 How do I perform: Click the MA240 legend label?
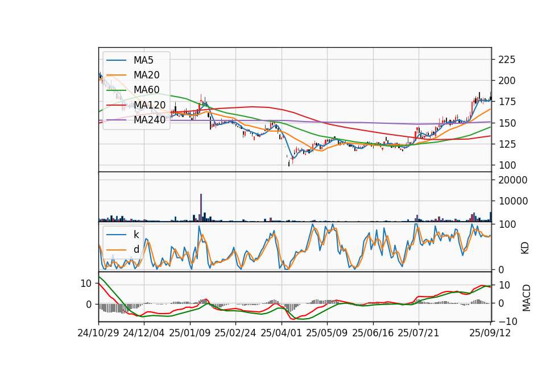150,120
